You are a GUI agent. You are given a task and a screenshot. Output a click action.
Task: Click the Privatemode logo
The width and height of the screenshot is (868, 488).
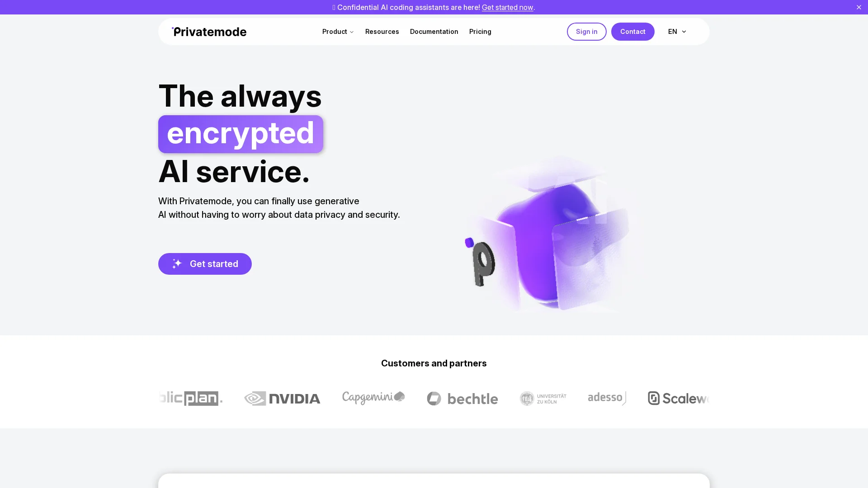[x=209, y=32]
